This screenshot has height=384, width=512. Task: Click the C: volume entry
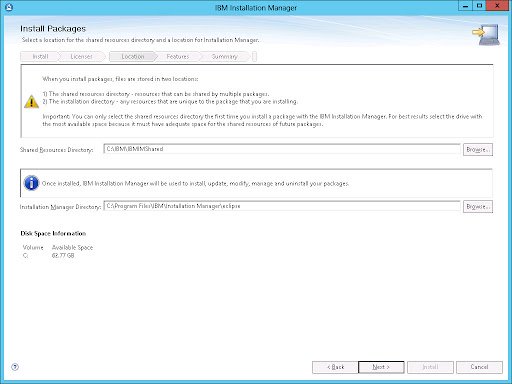tap(25, 256)
